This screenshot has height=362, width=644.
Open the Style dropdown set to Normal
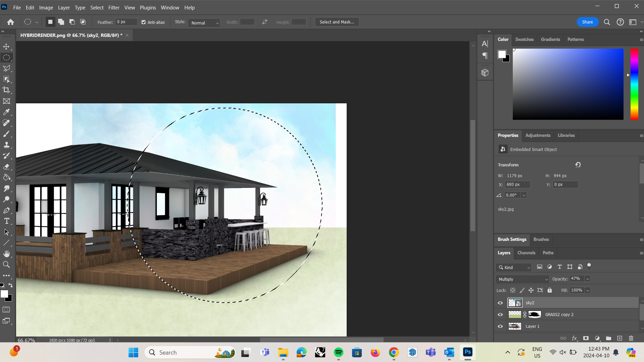tap(204, 23)
